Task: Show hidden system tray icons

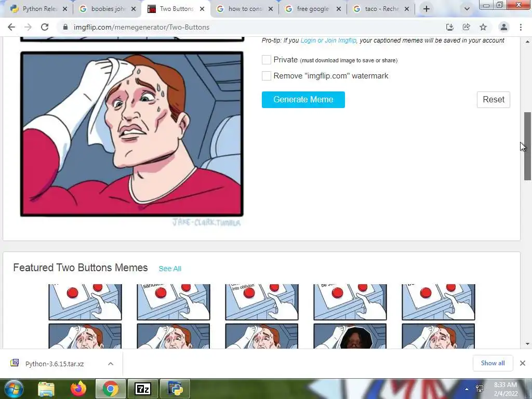Action: [467, 389]
